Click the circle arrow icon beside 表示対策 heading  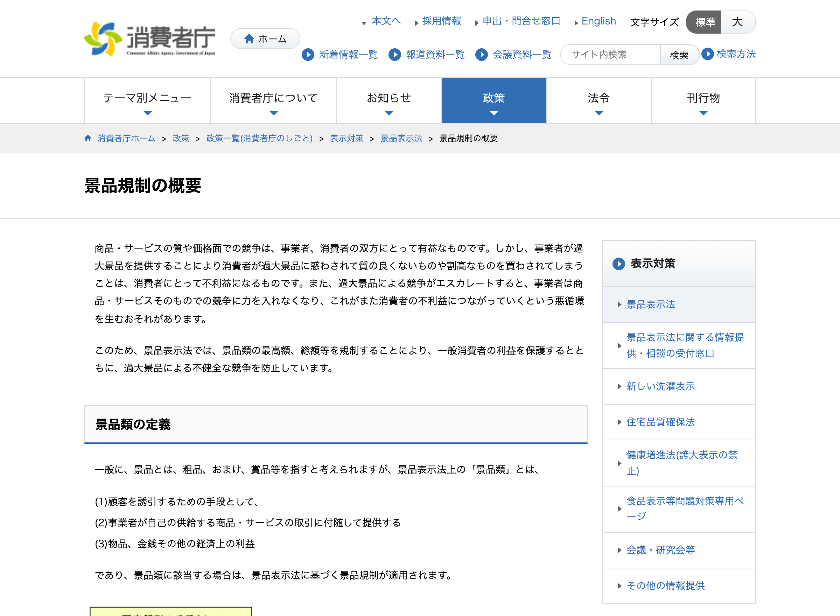click(619, 264)
